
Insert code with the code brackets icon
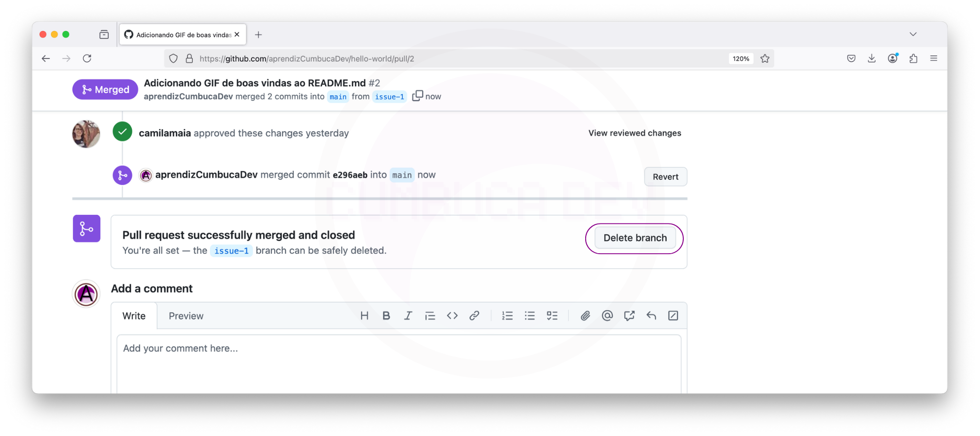452,316
